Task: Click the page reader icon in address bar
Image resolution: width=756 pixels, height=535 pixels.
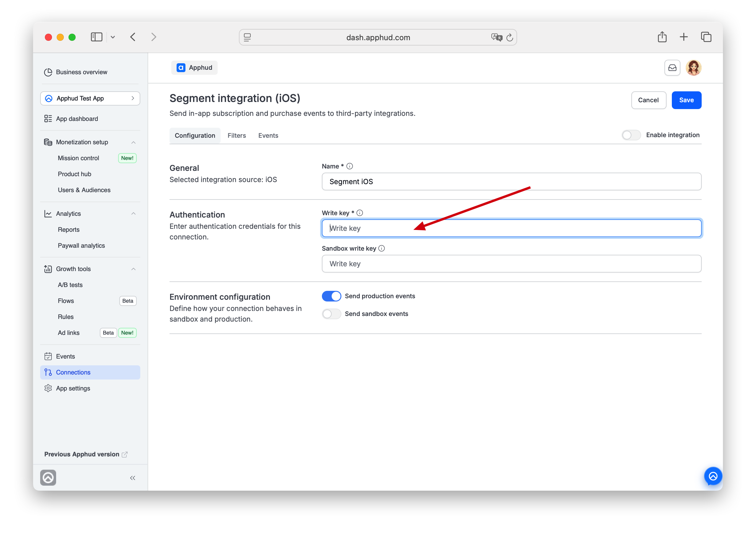Action: pos(247,37)
